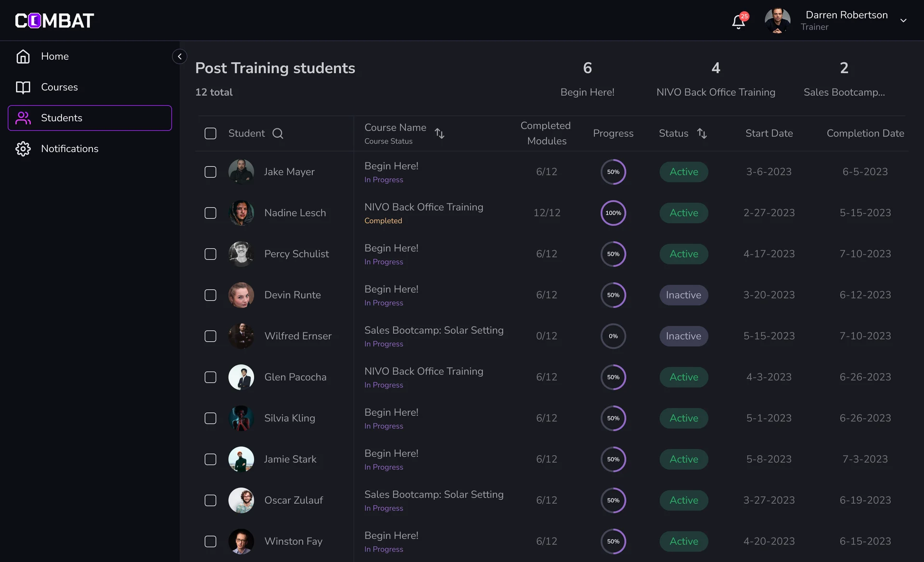
Task: Click Jake Mayer's avatar
Action: pos(241,172)
